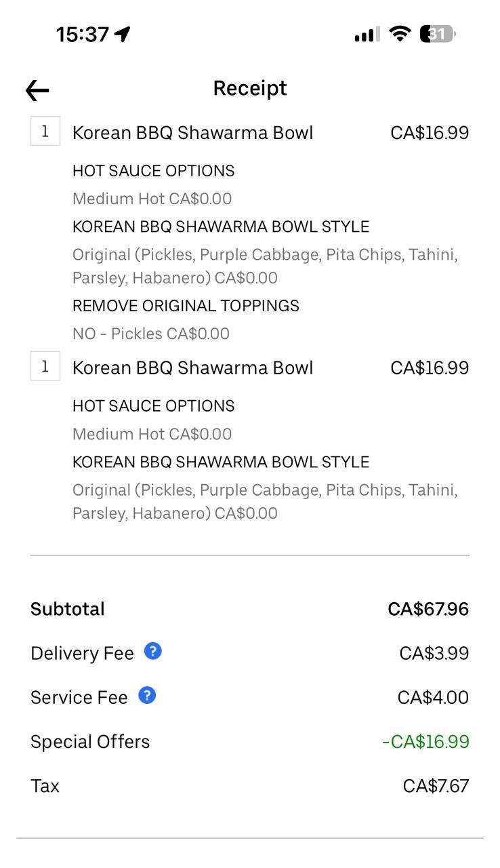The image size is (500, 868).
Task: Tap the REMOVE ORIGINAL TOPPINGS heading
Action: (186, 306)
